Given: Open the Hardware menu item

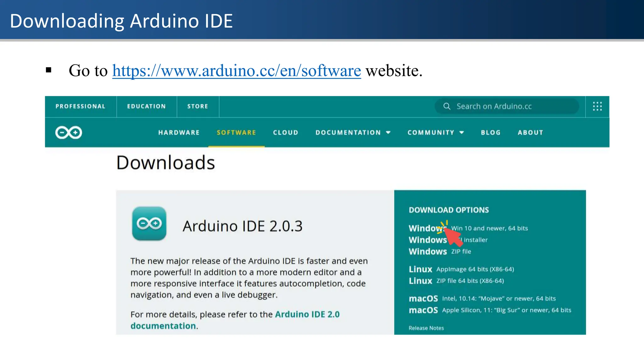Looking at the screenshot, I should tap(179, 133).
